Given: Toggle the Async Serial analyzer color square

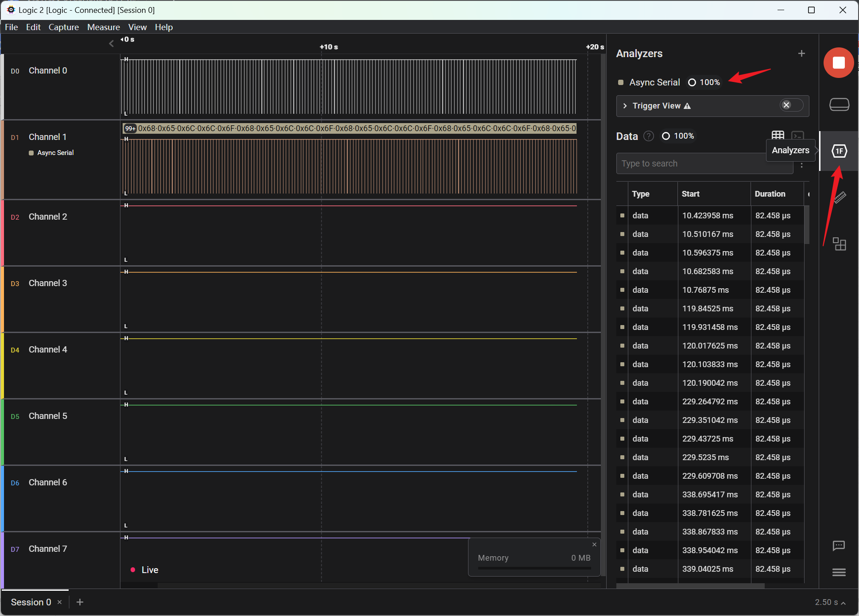Looking at the screenshot, I should pos(621,82).
